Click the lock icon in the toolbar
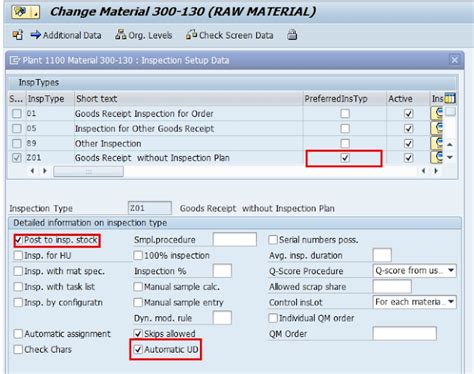474x374 pixels. point(292,35)
